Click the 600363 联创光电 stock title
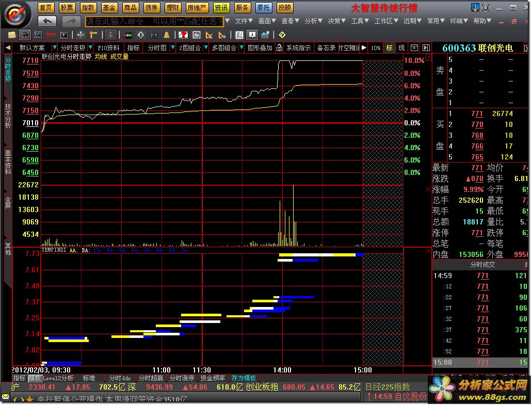Image resolution: width=532 pixels, height=405 pixels. coord(477,48)
